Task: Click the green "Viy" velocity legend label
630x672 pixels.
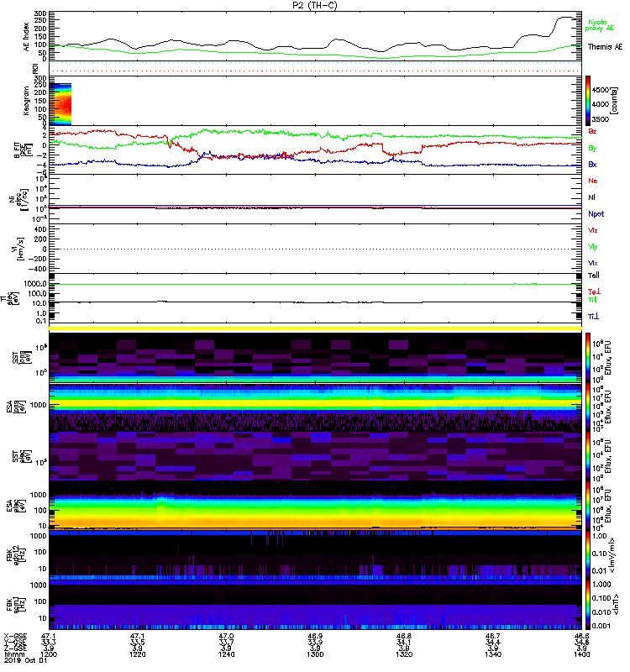Action: [593, 247]
